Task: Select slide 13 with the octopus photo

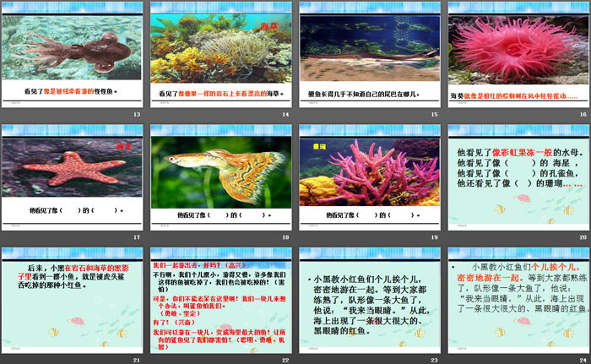Action: click(x=72, y=55)
